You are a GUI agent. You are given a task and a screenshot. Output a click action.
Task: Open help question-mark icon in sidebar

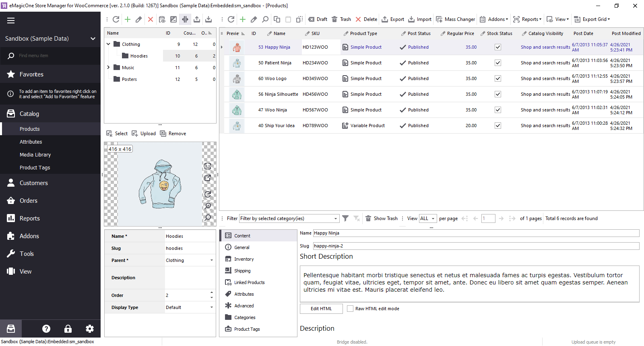click(46, 329)
